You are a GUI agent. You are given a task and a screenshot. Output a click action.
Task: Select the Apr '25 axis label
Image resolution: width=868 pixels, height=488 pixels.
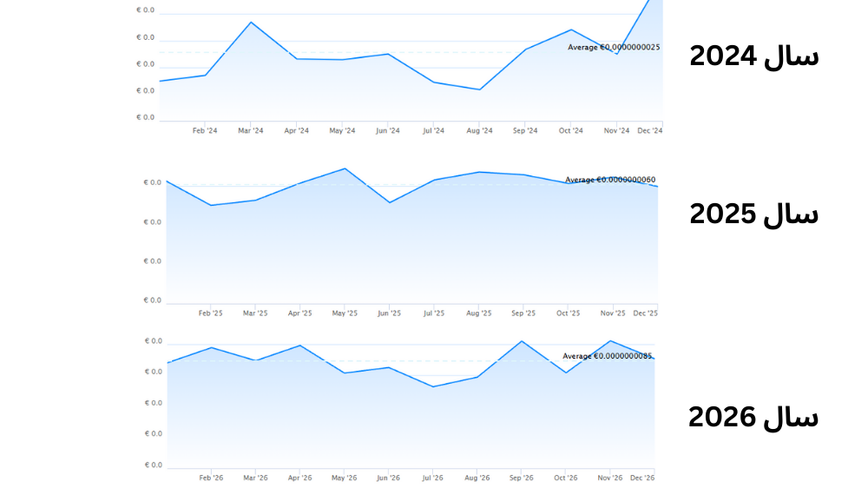click(299, 313)
